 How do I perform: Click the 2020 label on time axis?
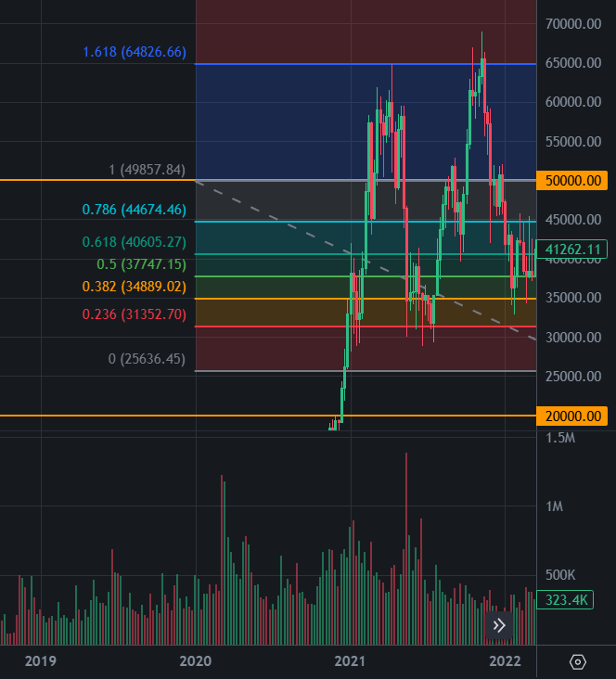[196, 661]
